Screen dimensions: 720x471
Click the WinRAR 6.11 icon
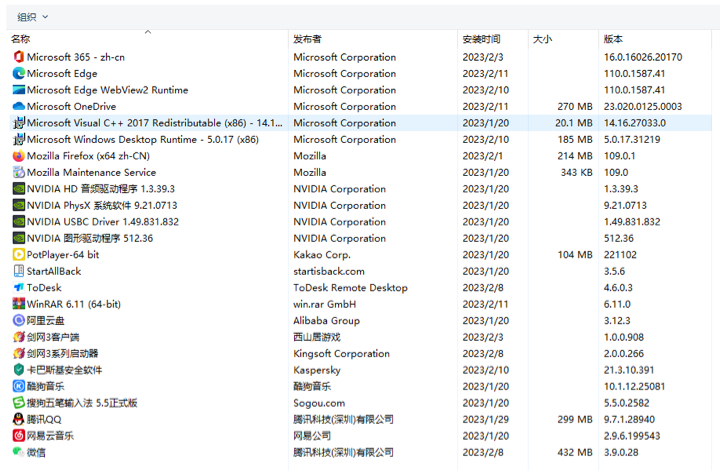pyautogui.click(x=18, y=304)
